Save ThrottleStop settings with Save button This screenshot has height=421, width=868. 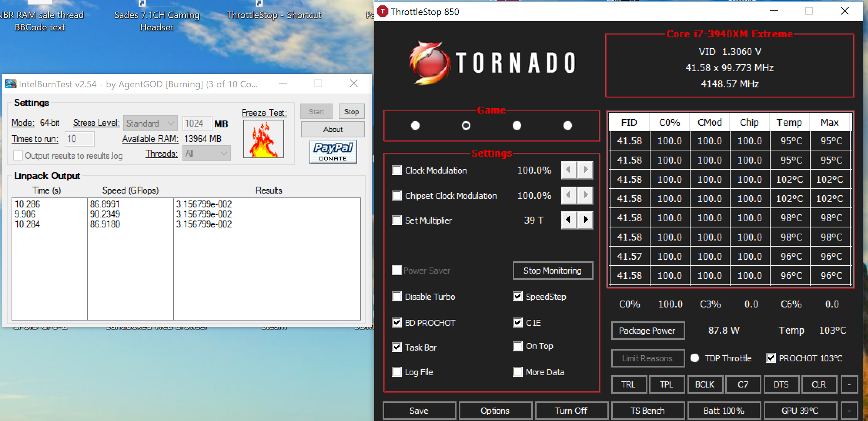pyautogui.click(x=419, y=411)
